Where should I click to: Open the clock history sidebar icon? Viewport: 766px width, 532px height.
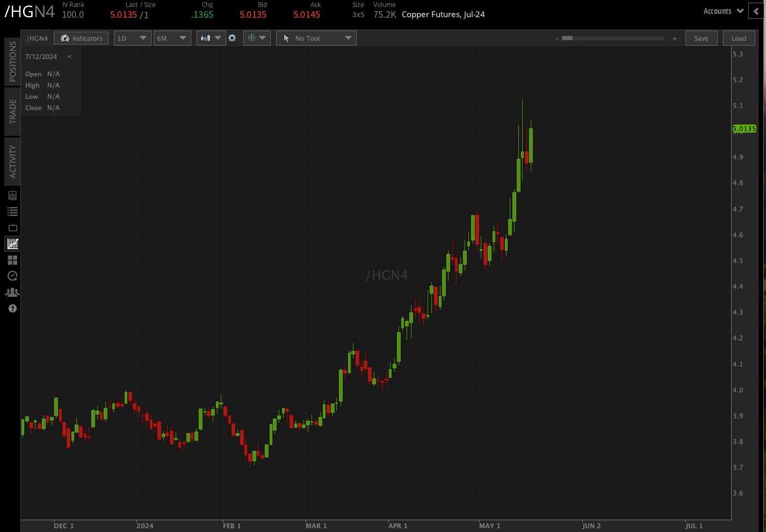(12, 276)
